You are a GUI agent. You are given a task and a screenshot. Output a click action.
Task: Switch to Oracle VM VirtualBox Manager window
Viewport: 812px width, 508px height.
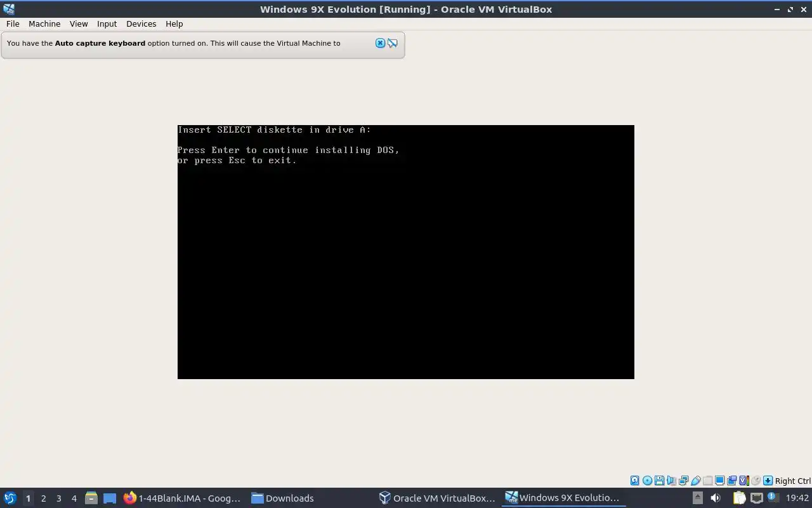click(437, 498)
